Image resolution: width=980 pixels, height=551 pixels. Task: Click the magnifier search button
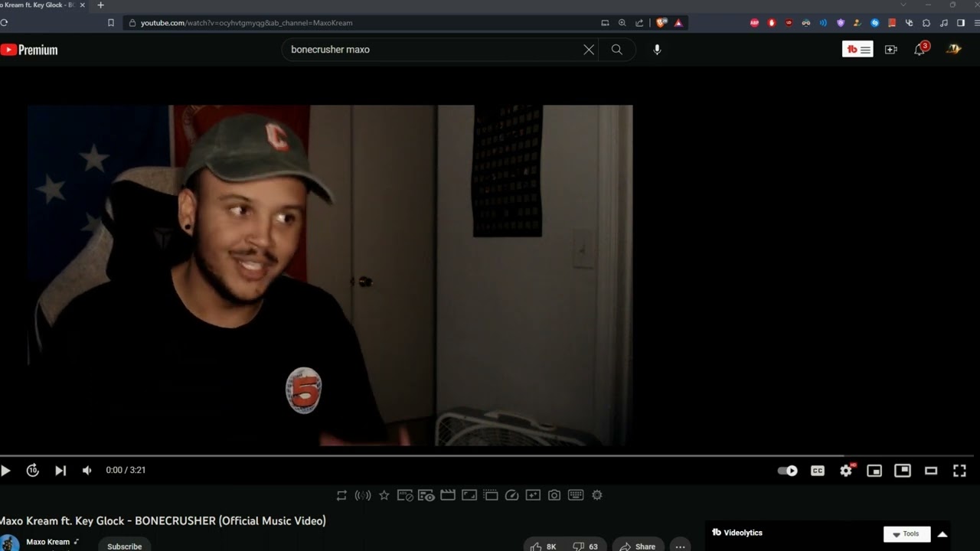point(617,50)
